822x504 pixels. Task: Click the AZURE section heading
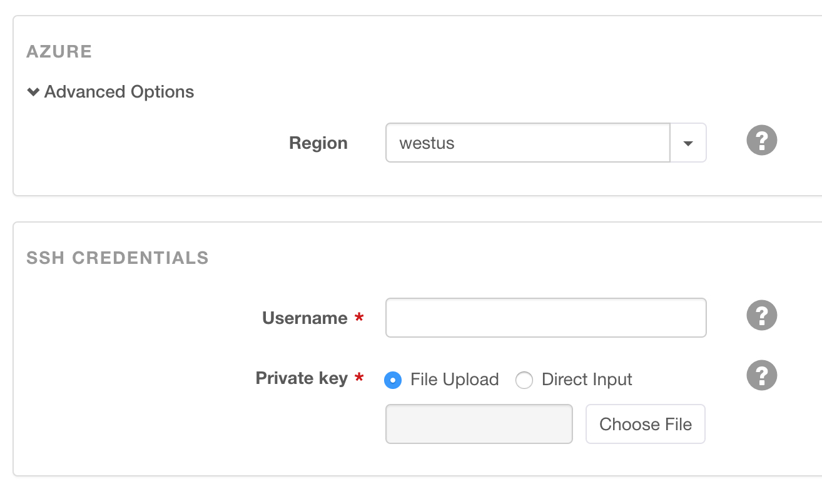click(59, 51)
